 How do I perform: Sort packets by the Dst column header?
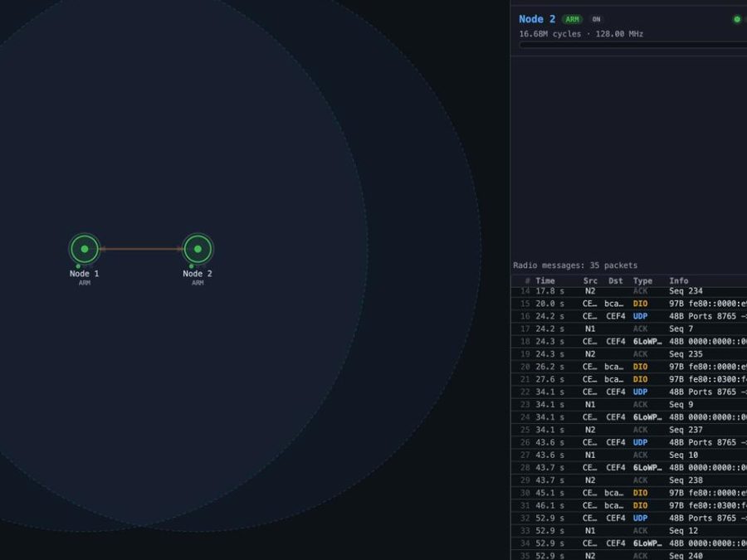616,281
